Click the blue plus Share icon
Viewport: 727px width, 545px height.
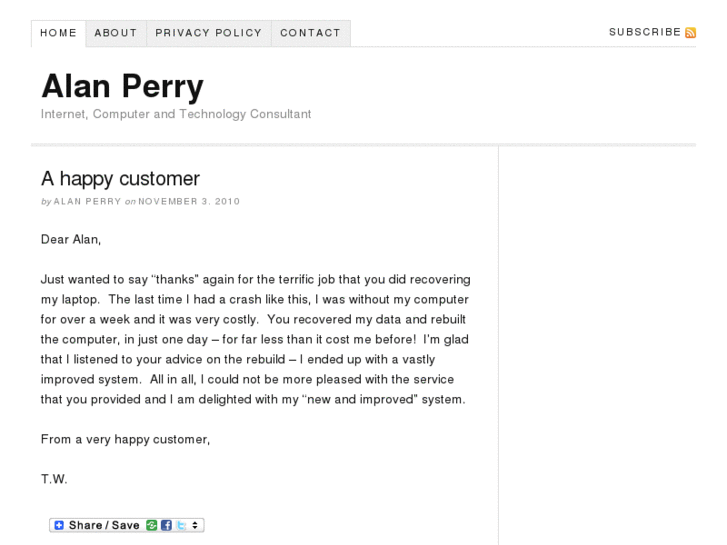click(59, 525)
